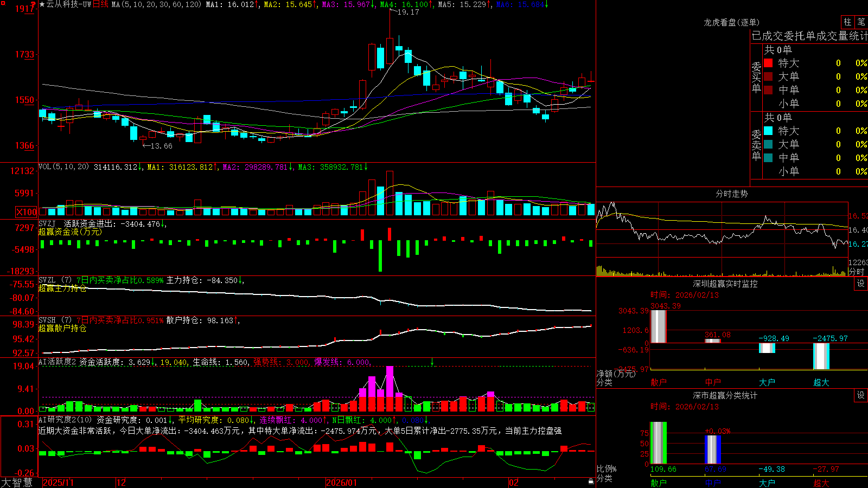Open the VOL(5,10,20) indicator label

click(x=63, y=167)
